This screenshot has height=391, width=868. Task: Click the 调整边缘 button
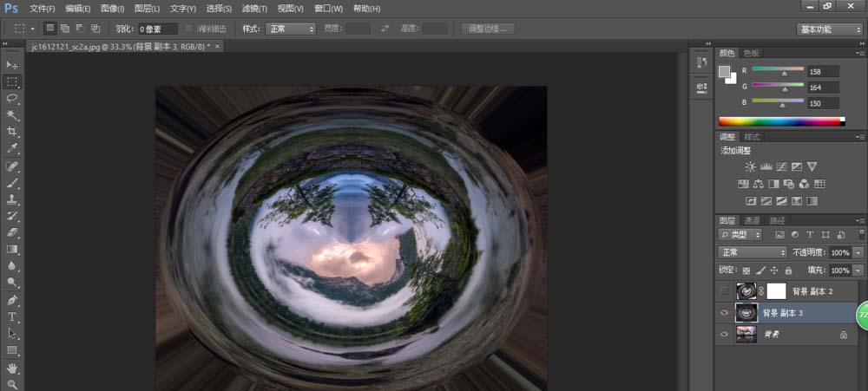(488, 29)
